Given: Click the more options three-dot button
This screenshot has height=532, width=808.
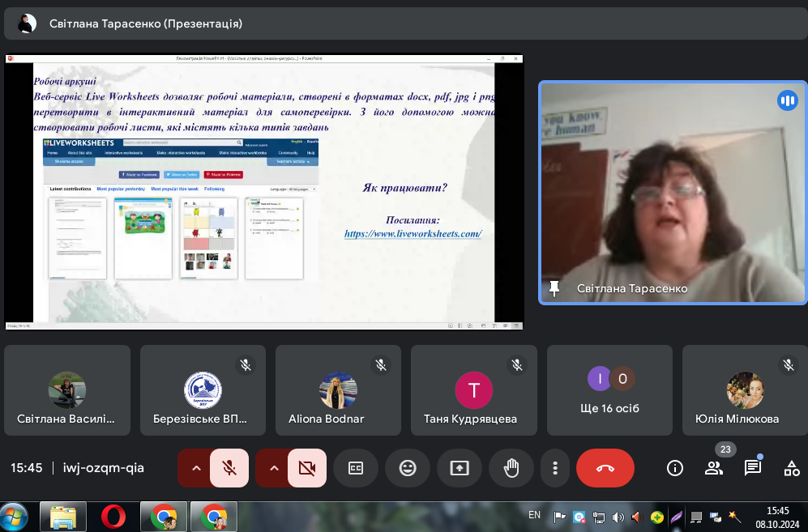Looking at the screenshot, I should 555,468.
